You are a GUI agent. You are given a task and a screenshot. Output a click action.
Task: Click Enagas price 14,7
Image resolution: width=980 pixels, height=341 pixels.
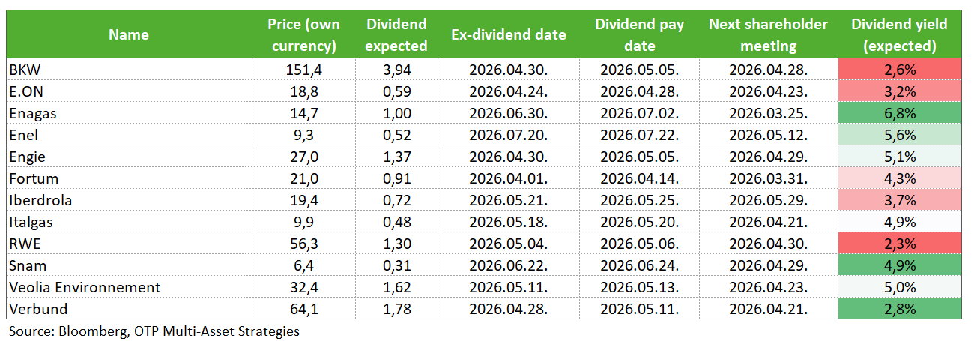click(x=303, y=113)
